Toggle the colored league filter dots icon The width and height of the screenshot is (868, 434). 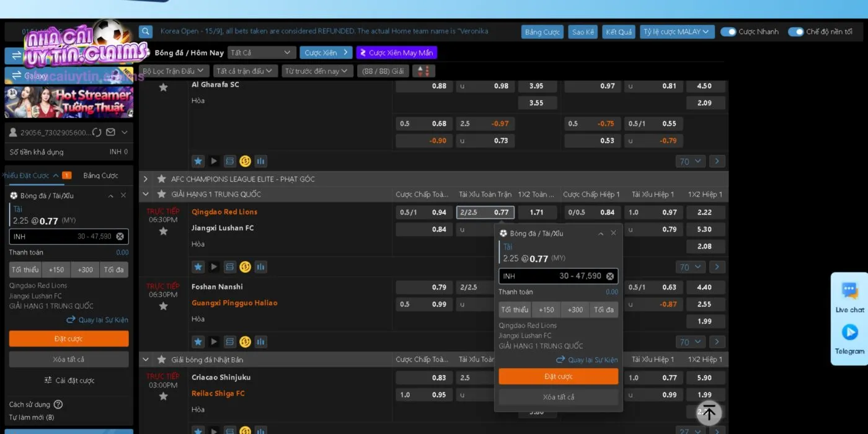coord(423,71)
